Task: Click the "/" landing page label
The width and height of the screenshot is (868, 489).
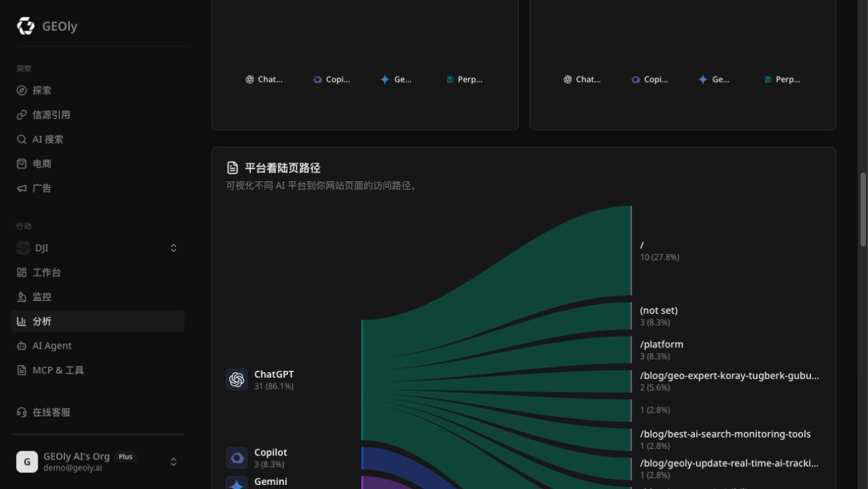Action: tap(642, 245)
